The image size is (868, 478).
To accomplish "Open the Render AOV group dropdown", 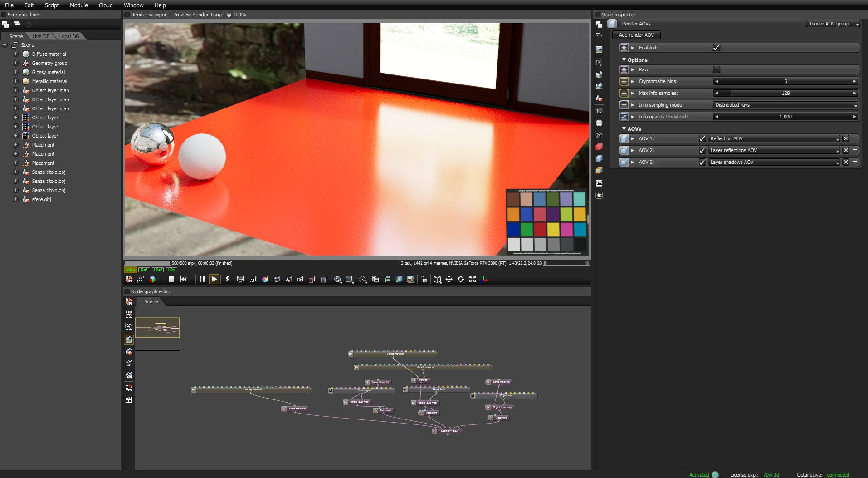I will coord(833,24).
